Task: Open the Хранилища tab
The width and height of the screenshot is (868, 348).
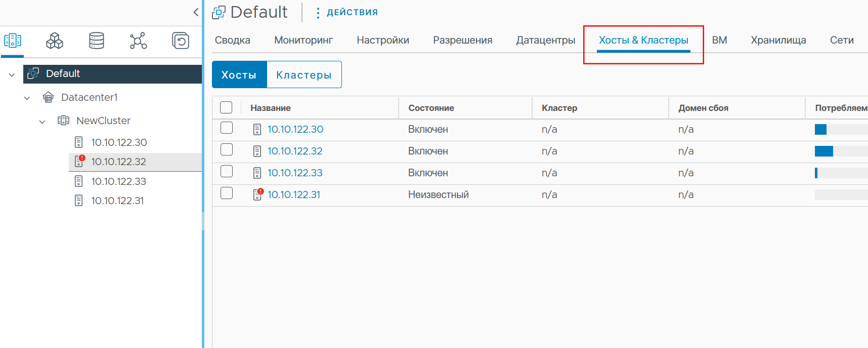Action: tap(778, 40)
